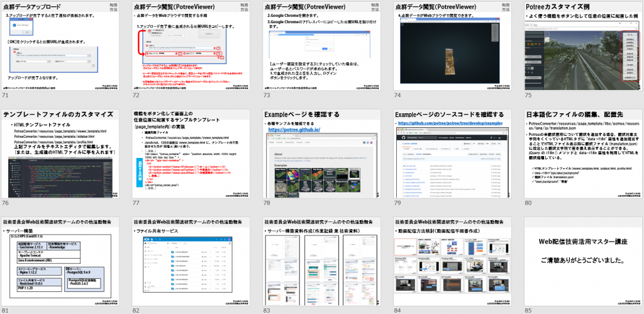Click the github.com potree examples link on slide 79
The height and width of the screenshot is (314, 644).
450,124
